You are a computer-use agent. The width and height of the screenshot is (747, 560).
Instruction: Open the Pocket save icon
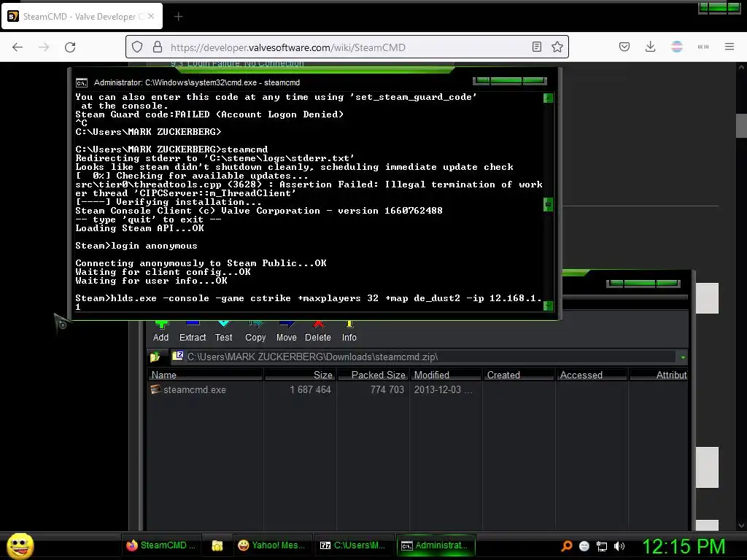pyautogui.click(x=624, y=47)
